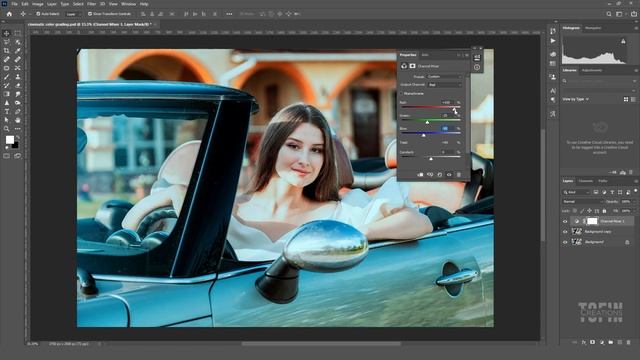
Task: Click the Green slider handle
Action: click(x=427, y=122)
